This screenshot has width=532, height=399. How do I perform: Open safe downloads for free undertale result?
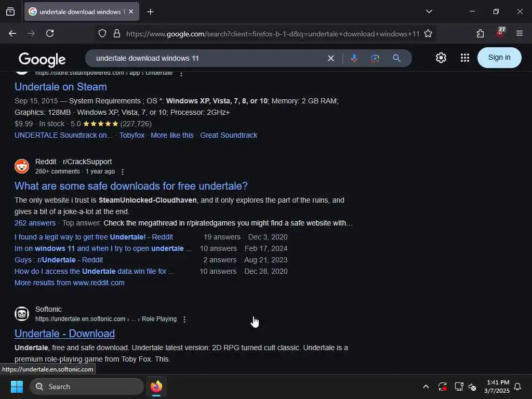pos(131,186)
